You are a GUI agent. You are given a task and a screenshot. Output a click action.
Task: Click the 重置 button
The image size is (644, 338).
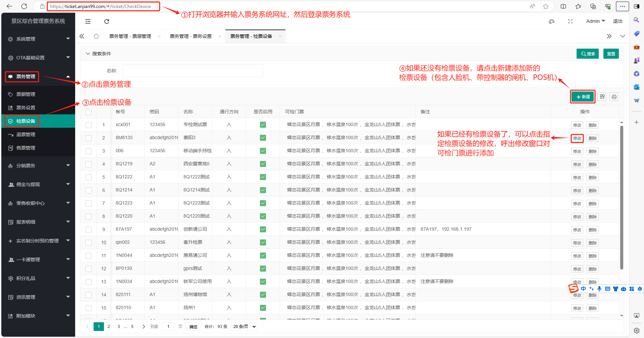point(611,54)
